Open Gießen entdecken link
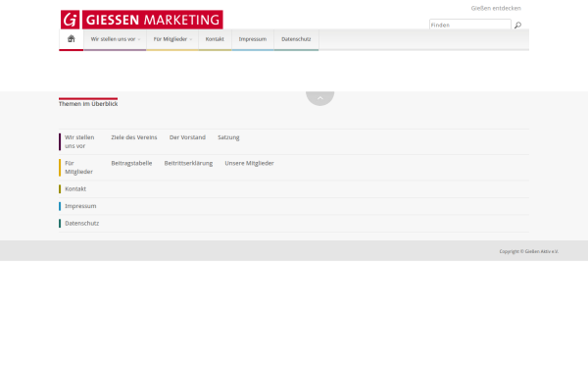 click(496, 8)
